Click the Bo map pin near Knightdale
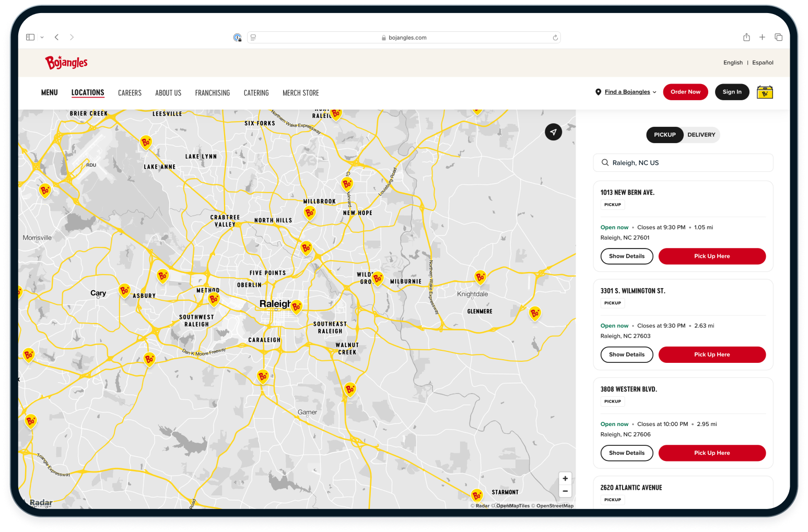This screenshot has height=532, width=808. tap(480, 277)
